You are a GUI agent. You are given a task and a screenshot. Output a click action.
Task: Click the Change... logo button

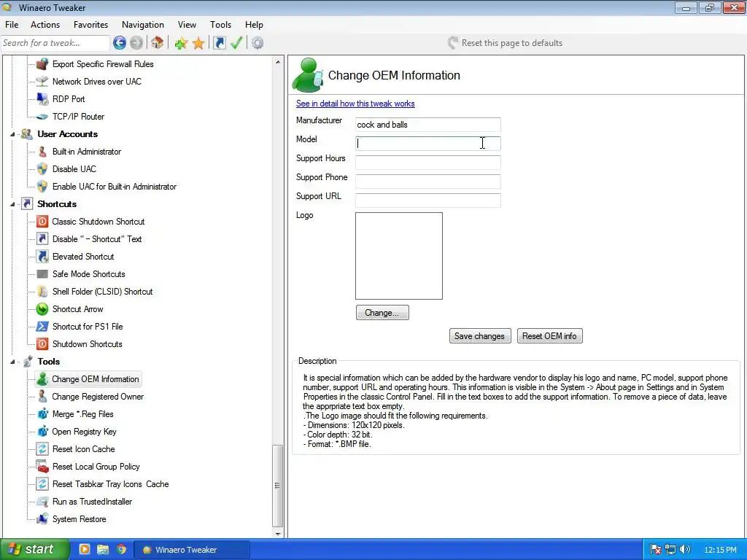[382, 313]
